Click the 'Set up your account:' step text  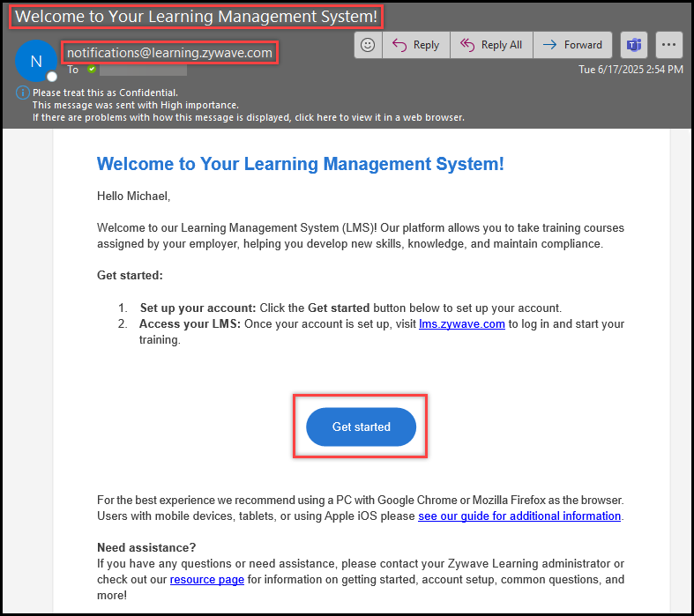tap(198, 308)
